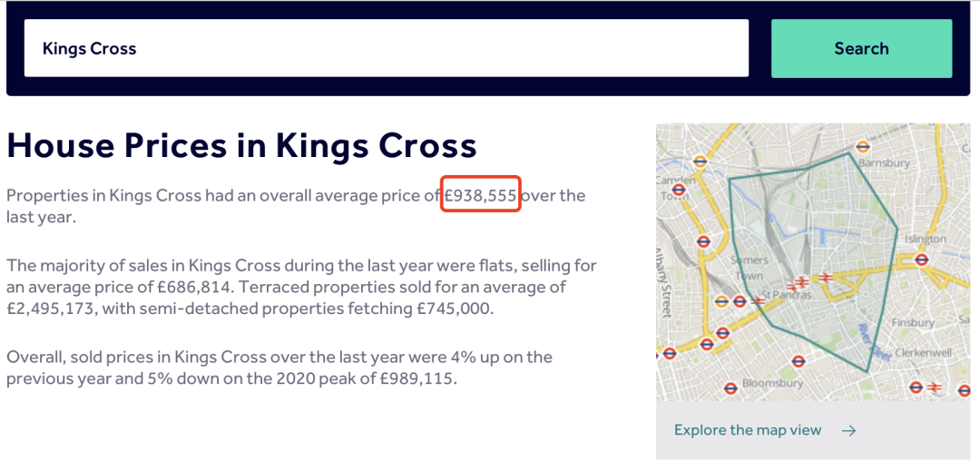Click the arrow icon next to Explore map view
The width and height of the screenshot is (980, 471).
(x=848, y=430)
